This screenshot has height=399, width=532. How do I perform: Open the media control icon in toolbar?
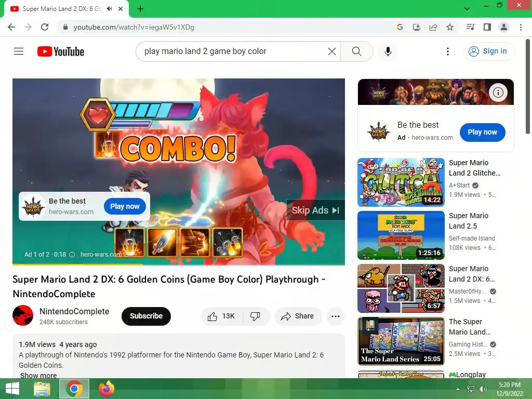click(470, 27)
